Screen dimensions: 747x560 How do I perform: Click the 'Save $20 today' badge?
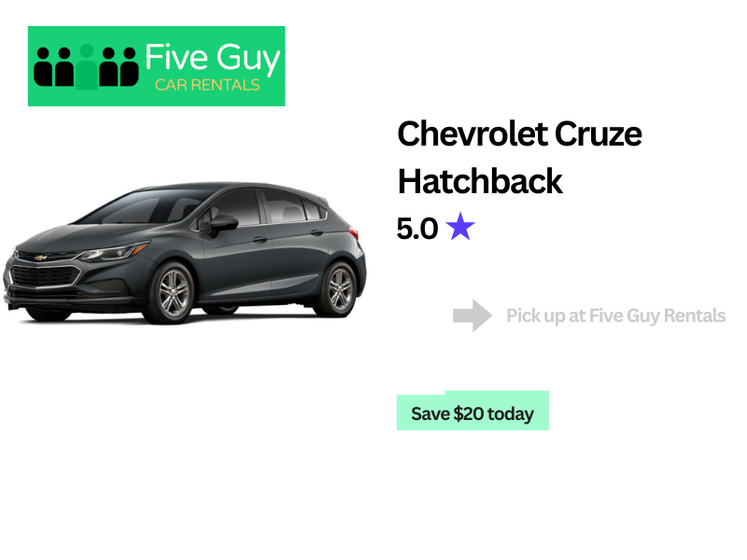click(472, 411)
